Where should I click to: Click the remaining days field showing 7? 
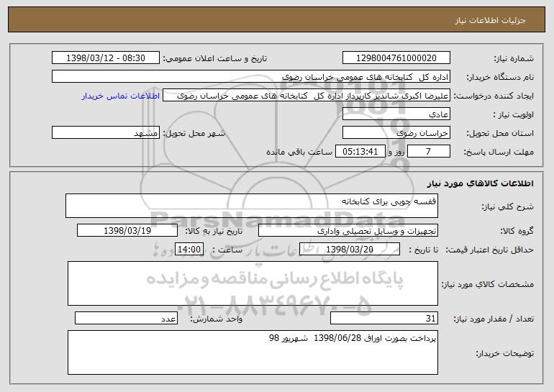click(x=429, y=151)
